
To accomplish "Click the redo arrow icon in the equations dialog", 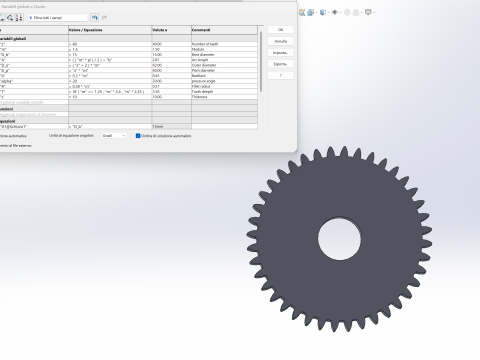I will coord(104,18).
